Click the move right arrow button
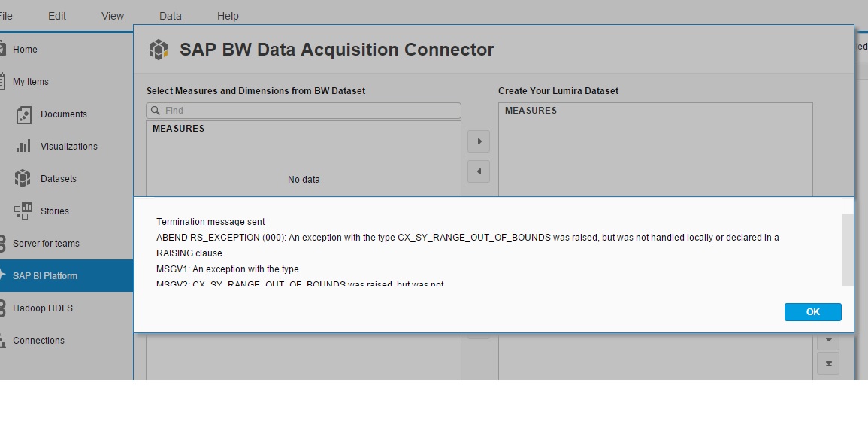This screenshot has width=868, height=446. [479, 141]
